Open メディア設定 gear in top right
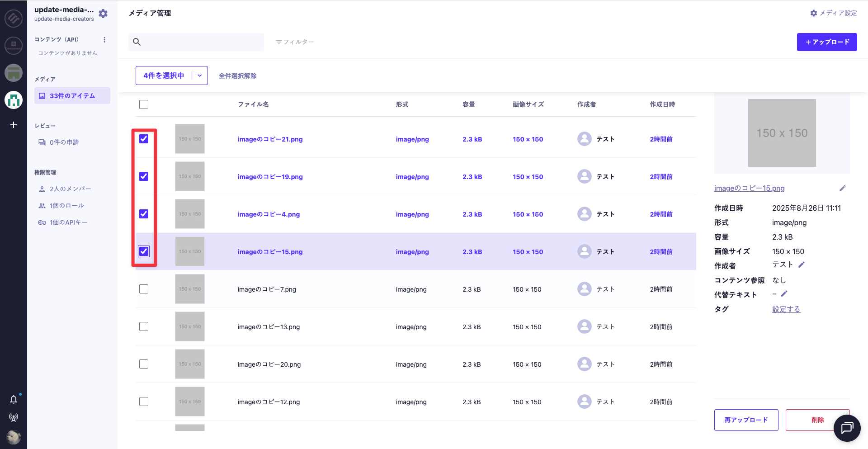Viewport: 868px width, 449px height. point(833,13)
